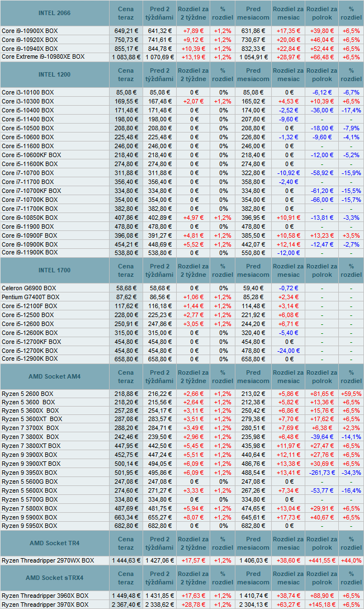Select the AMD Socket AM4 section header
Screen dimensions: 364x609
coord(54,376)
